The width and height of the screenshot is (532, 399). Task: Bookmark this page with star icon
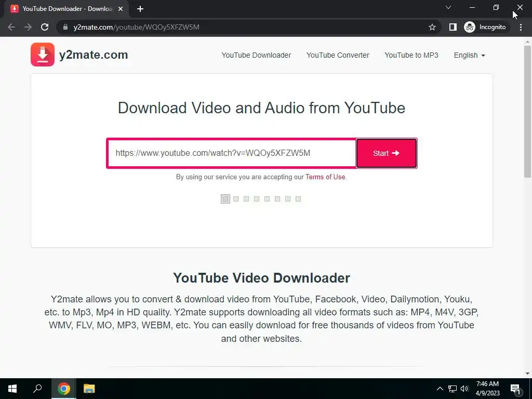coord(432,27)
